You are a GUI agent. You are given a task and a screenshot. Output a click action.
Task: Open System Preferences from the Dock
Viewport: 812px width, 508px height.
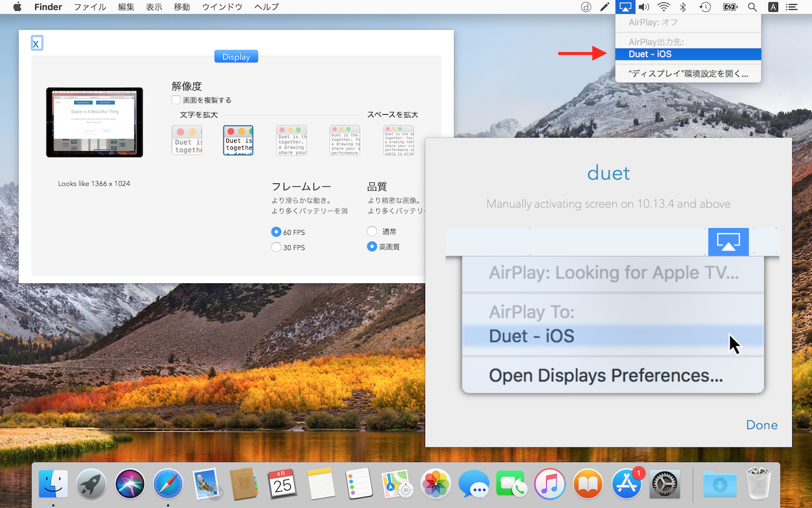665,483
